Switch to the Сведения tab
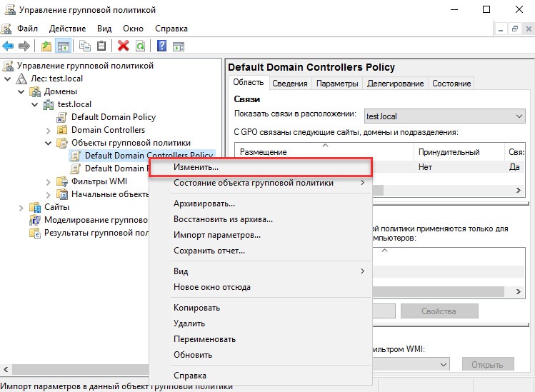This screenshot has height=392, width=535. pos(290,84)
